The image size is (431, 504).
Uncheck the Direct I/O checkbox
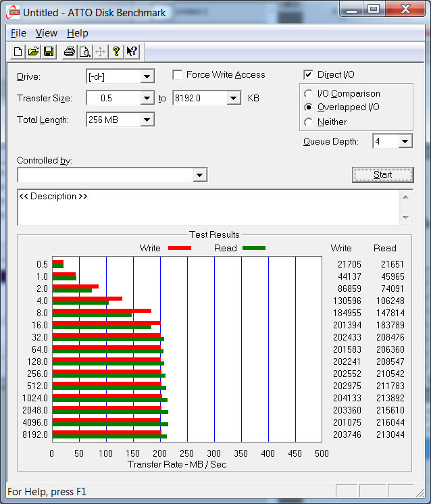click(308, 75)
